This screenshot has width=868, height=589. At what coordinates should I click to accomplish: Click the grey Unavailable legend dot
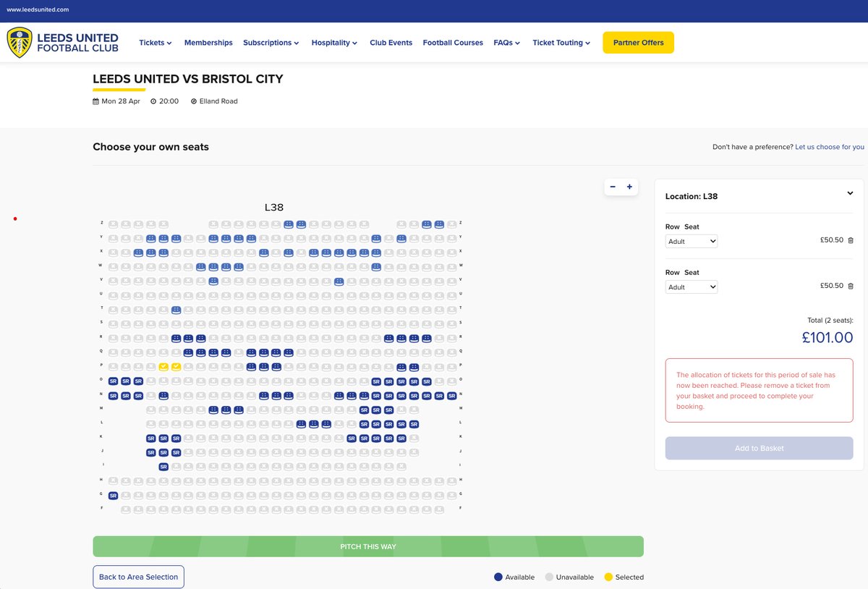coord(549,577)
